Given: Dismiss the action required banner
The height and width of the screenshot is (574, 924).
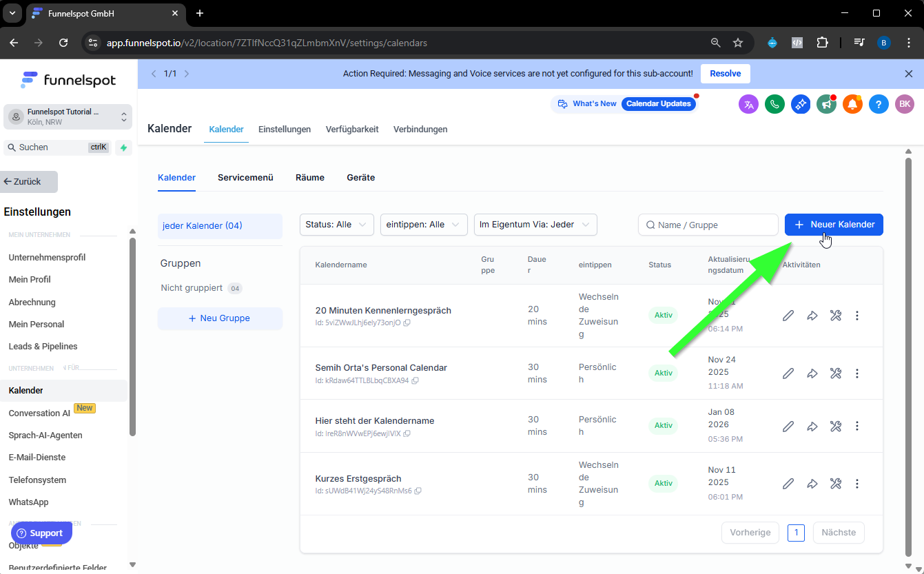Looking at the screenshot, I should pos(908,74).
